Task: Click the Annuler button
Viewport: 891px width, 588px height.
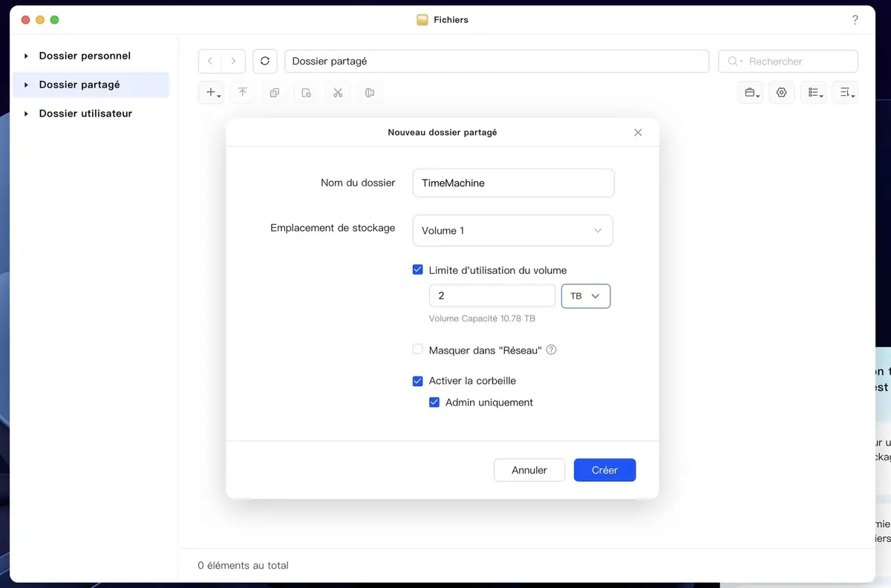Action: coord(529,470)
